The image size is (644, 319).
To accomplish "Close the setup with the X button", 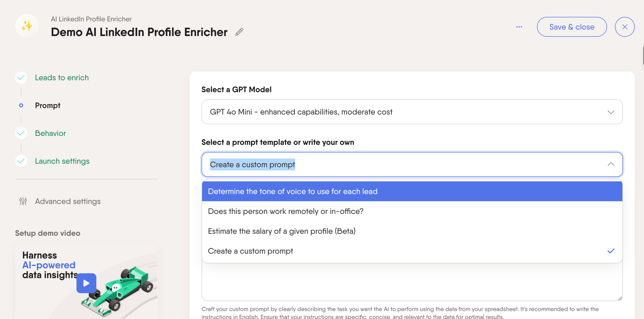I will [624, 27].
